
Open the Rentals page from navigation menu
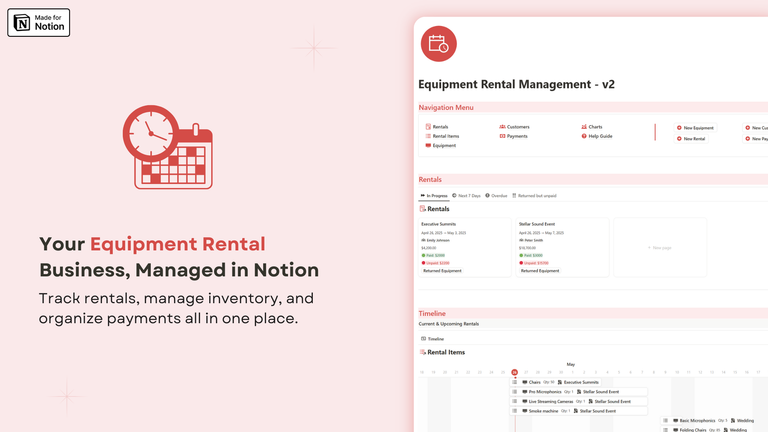coord(440,127)
